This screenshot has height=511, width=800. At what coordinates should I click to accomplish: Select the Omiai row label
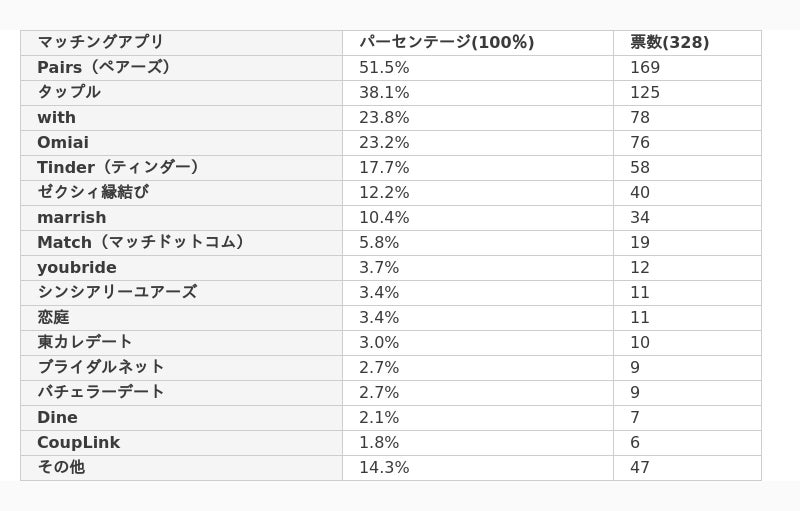(x=63, y=142)
